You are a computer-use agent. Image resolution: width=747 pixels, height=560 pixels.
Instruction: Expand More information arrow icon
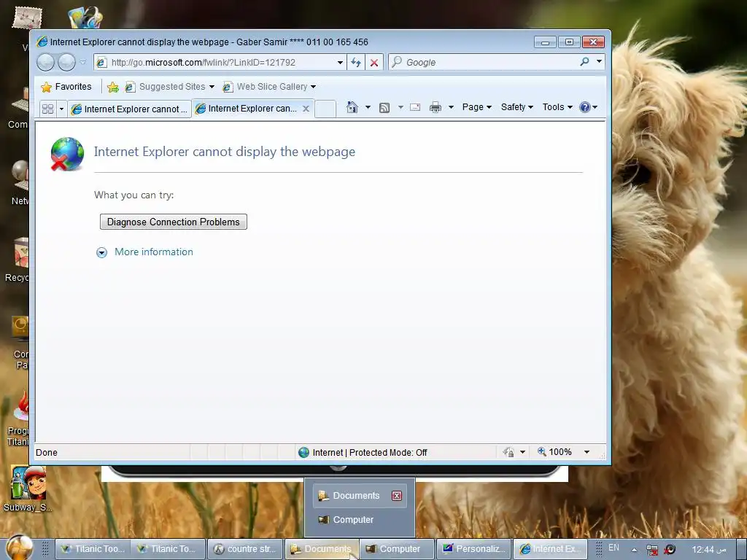coord(101,252)
